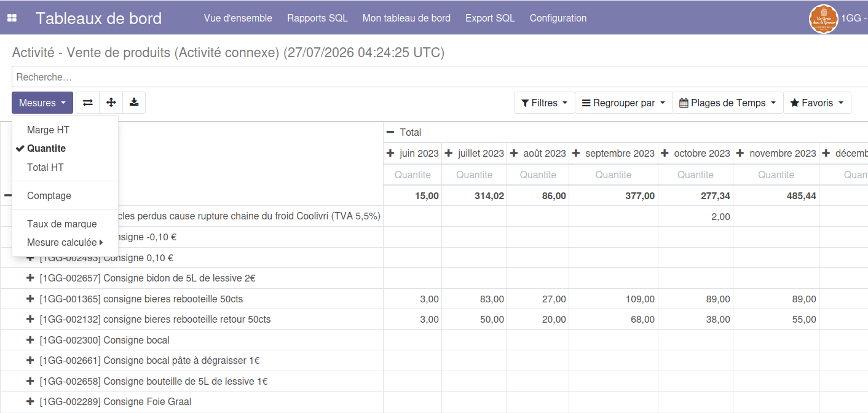Click Quantite header under septembre 2023

[x=614, y=175]
